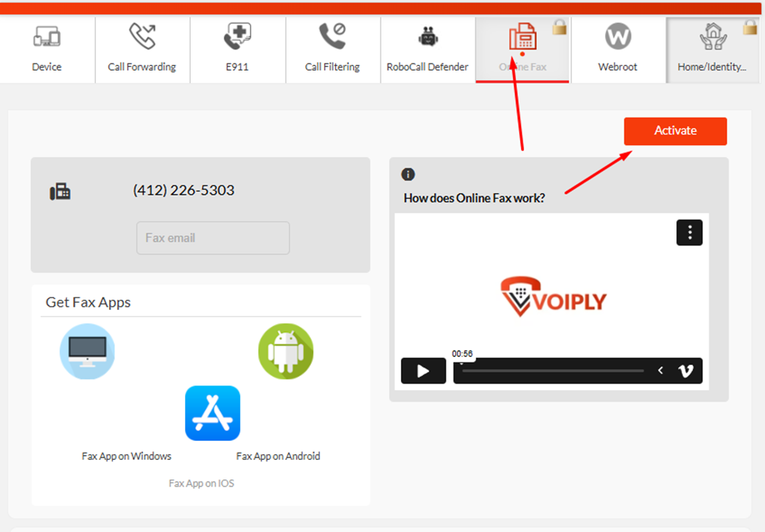The image size is (765, 532).
Task: Click 'Fax App on Windows' link
Action: 126,457
